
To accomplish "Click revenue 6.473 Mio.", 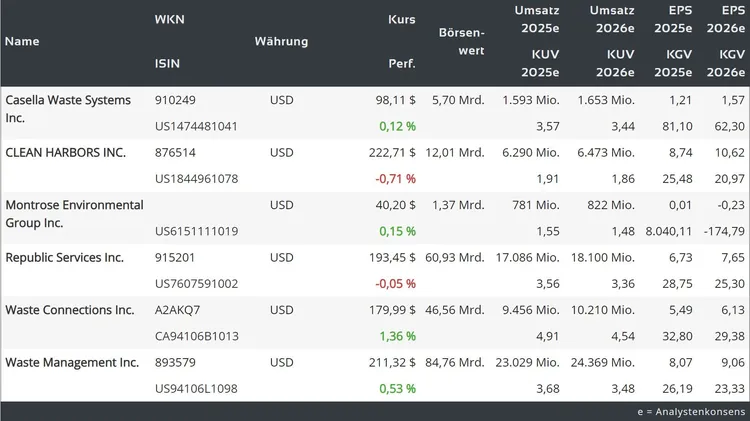I will pos(606,153).
